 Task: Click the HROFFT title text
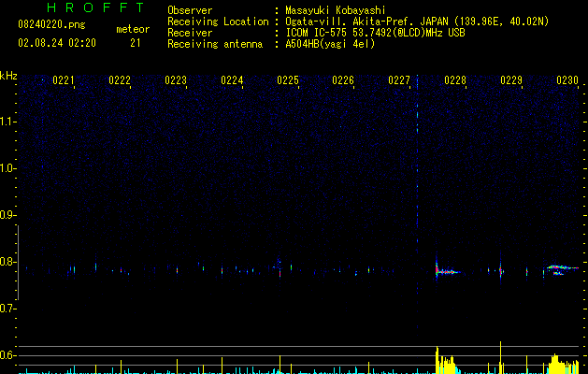point(96,7)
